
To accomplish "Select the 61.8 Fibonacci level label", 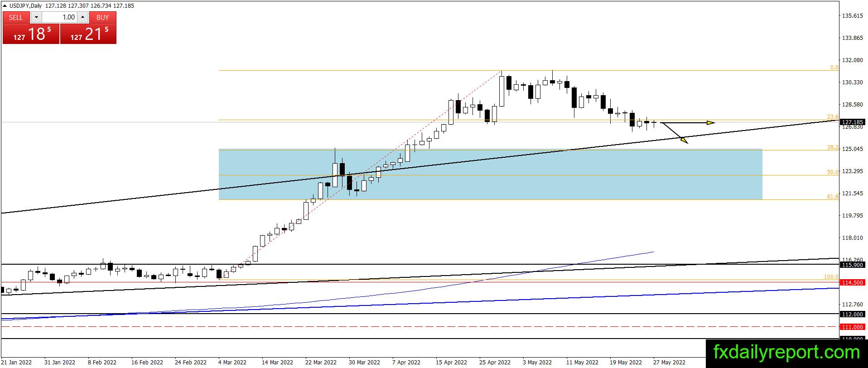I will (x=833, y=197).
